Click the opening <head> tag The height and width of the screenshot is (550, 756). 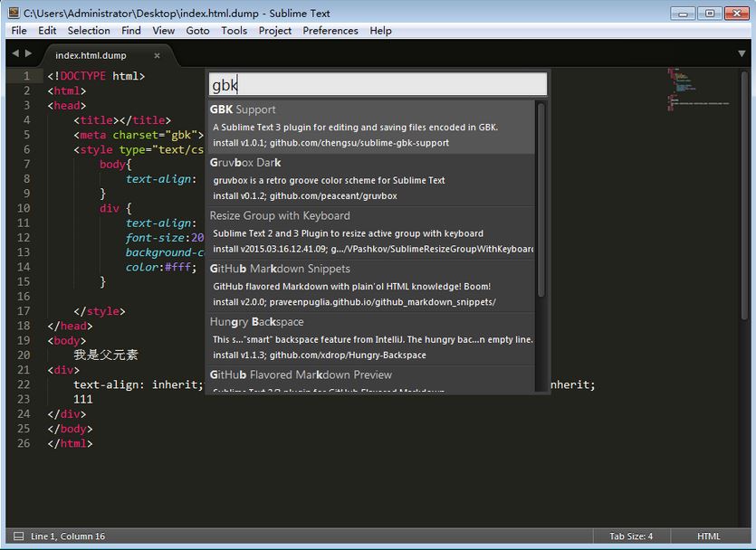66,106
